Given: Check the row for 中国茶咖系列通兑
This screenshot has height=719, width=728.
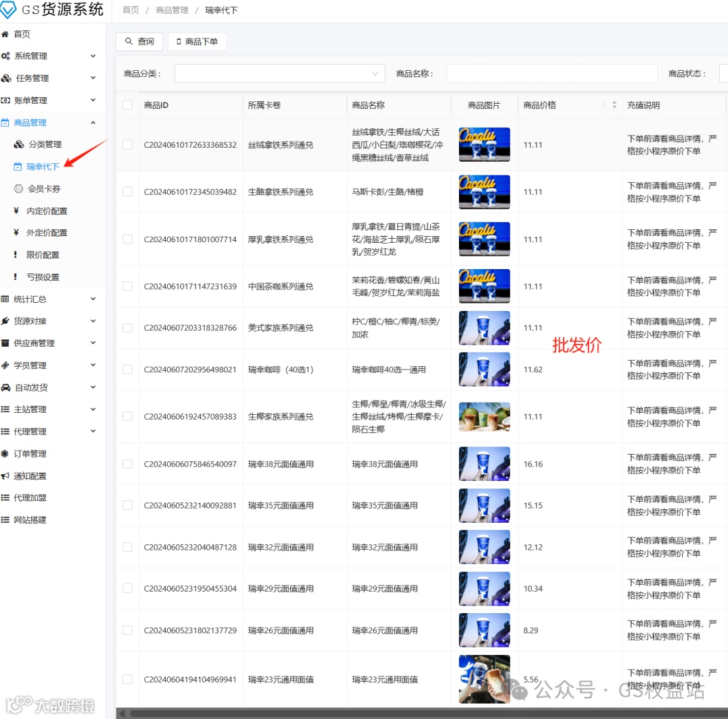Looking at the screenshot, I should [x=127, y=286].
